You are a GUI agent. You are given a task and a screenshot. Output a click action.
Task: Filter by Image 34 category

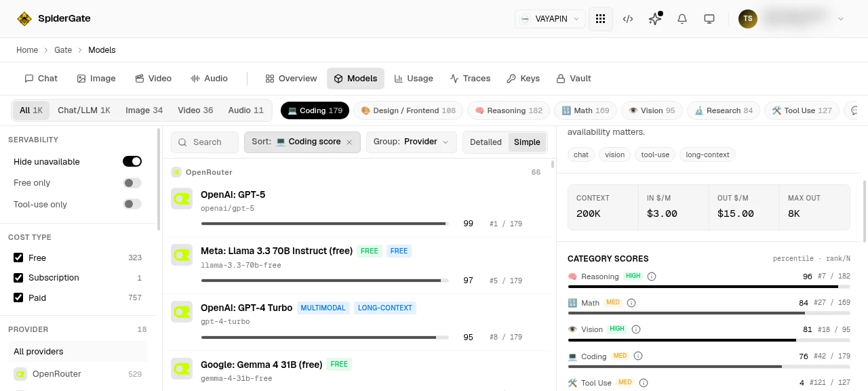point(144,110)
